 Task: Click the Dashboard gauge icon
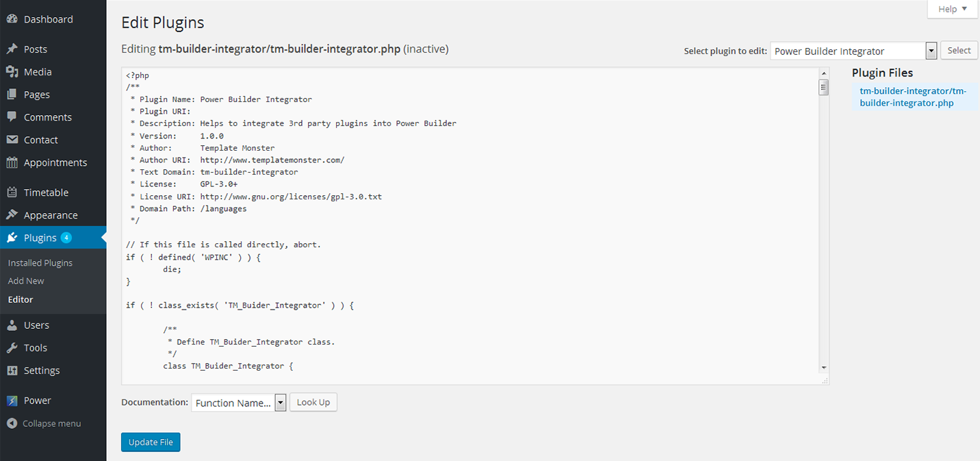pos(12,19)
